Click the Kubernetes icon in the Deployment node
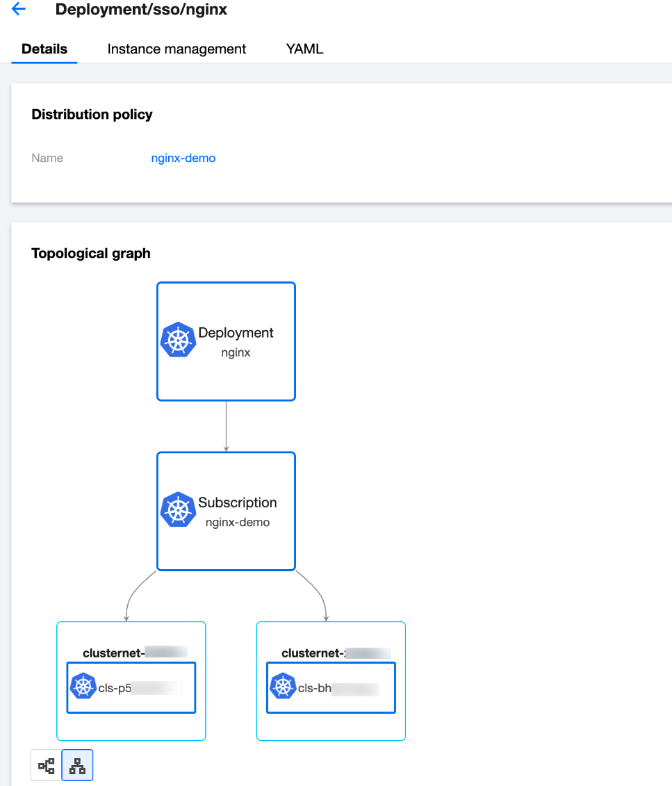 click(x=178, y=341)
